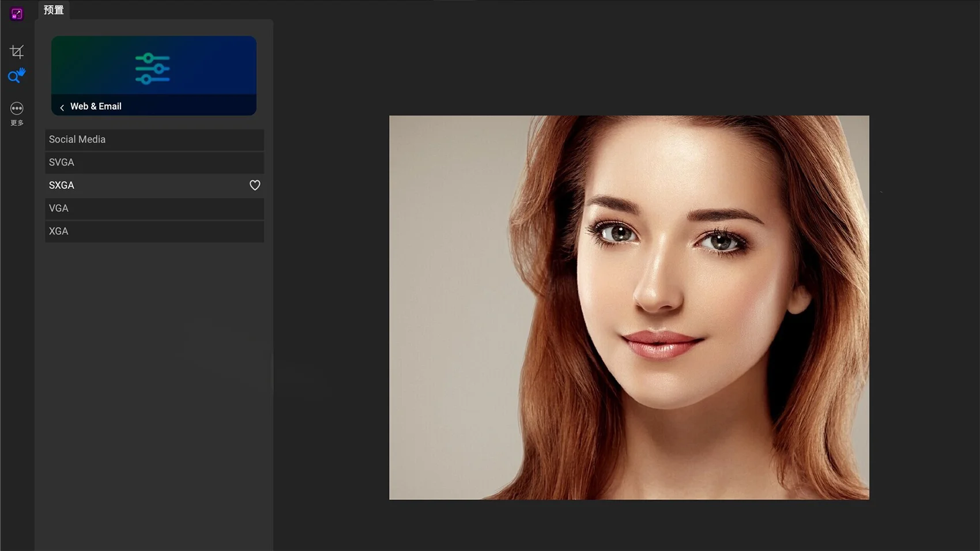Switch to the 预置 presets tab
Image resolution: width=980 pixels, height=551 pixels.
(x=54, y=10)
